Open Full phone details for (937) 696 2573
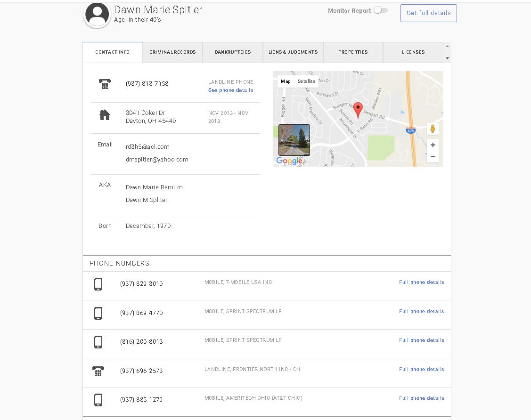Screen dimensions: 531x420 [421, 369]
